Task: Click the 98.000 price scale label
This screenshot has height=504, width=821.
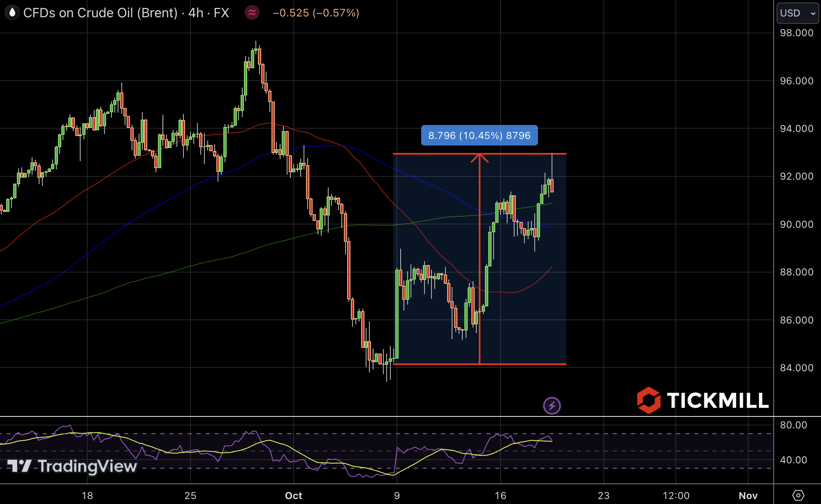Action: coord(796,33)
